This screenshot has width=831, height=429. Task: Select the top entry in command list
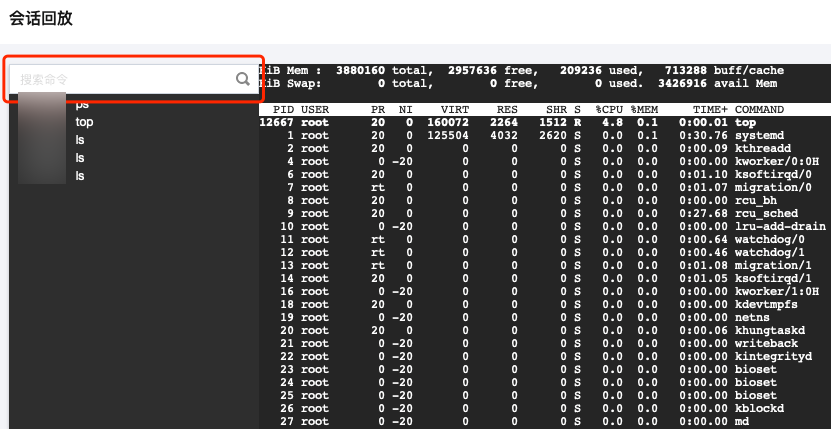(84, 122)
